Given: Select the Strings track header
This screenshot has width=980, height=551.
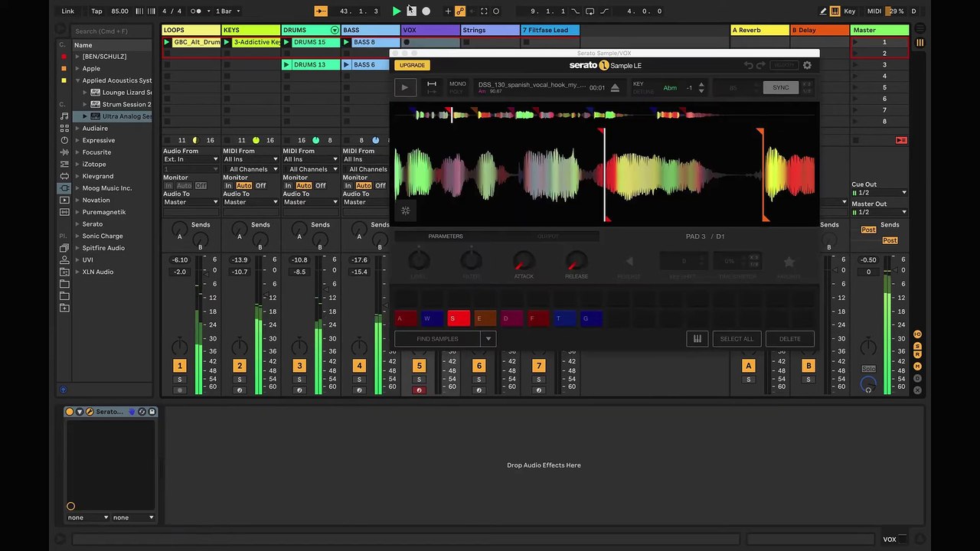Looking at the screenshot, I should [x=491, y=30].
